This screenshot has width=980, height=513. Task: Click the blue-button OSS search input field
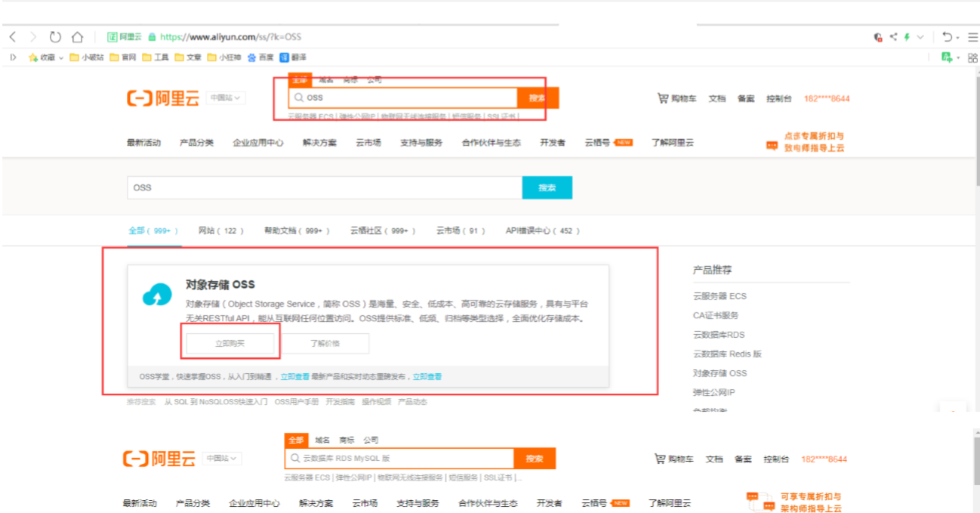click(325, 188)
